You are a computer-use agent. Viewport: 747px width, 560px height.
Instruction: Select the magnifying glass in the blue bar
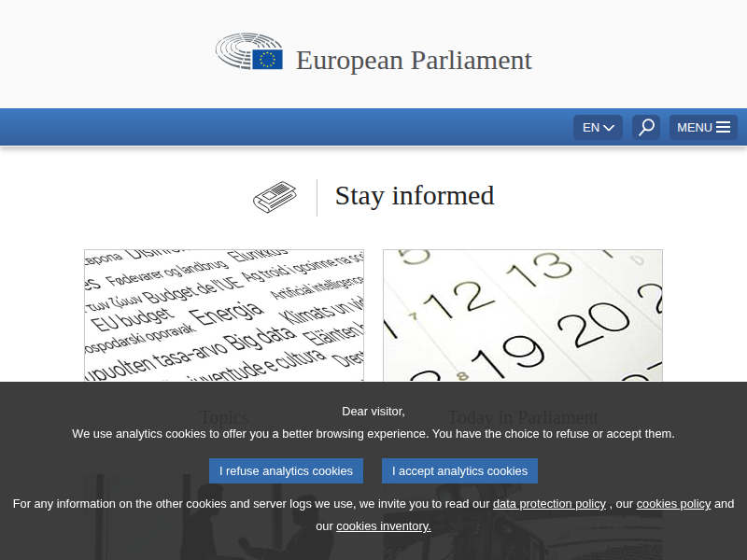(645, 127)
